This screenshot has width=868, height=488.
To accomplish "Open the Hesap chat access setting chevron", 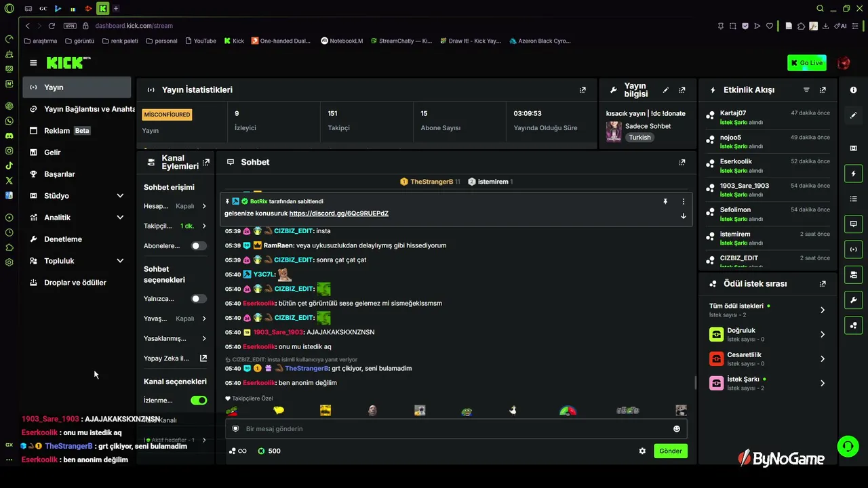I will pos(204,206).
